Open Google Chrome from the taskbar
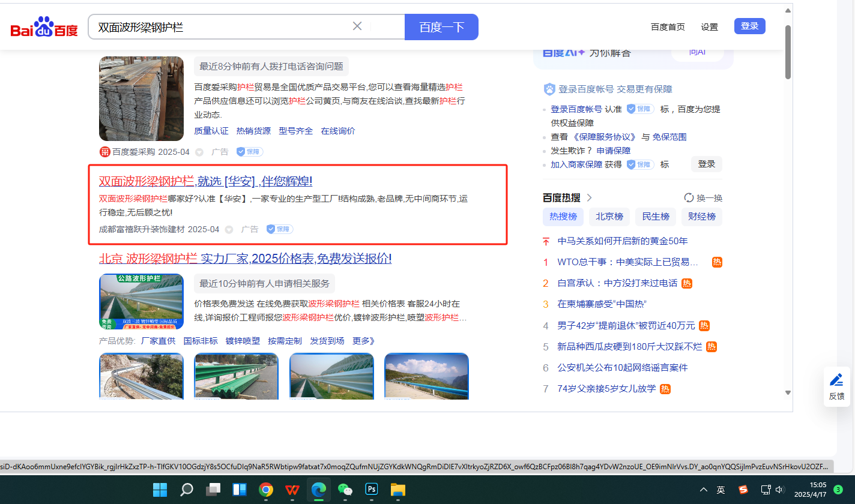The height and width of the screenshot is (504, 855). (266, 490)
